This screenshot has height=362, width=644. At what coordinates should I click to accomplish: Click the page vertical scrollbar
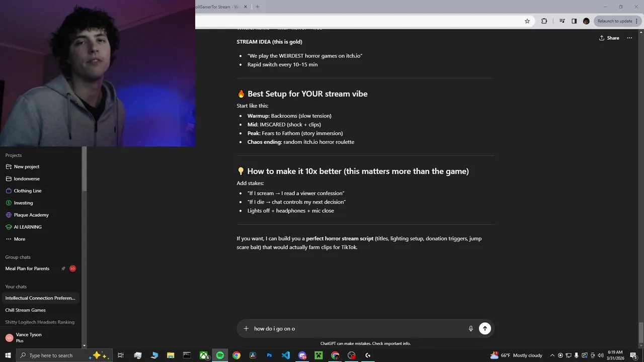(x=640, y=332)
